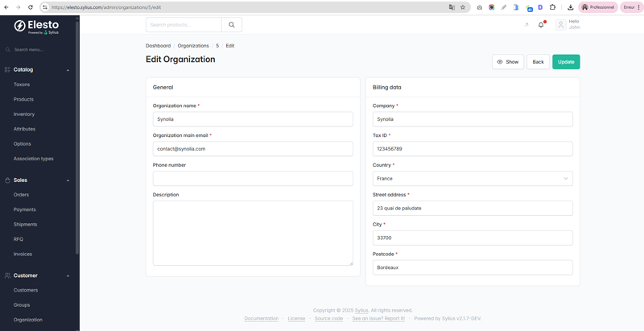644x331 pixels.
Task: Click into the Phone number field
Action: [x=253, y=179]
